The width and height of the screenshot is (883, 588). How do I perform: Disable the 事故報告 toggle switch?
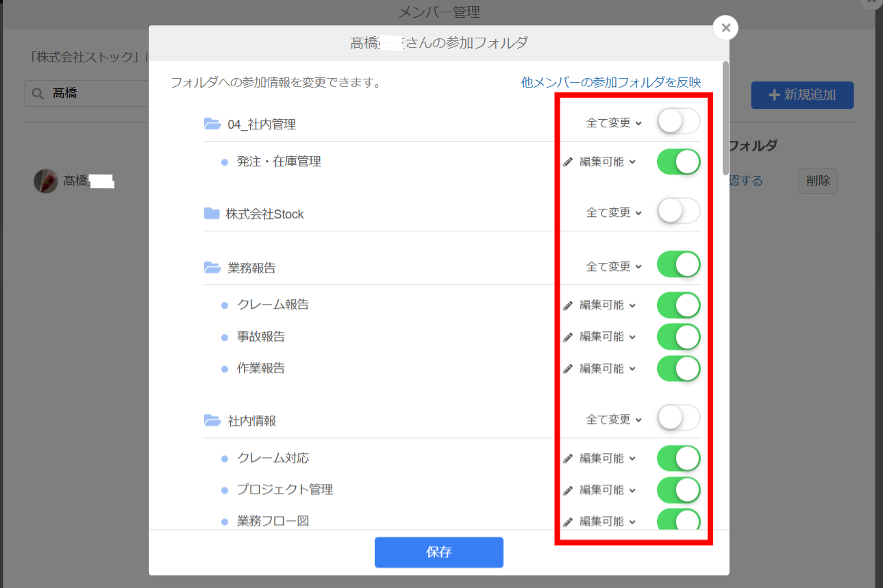[678, 336]
